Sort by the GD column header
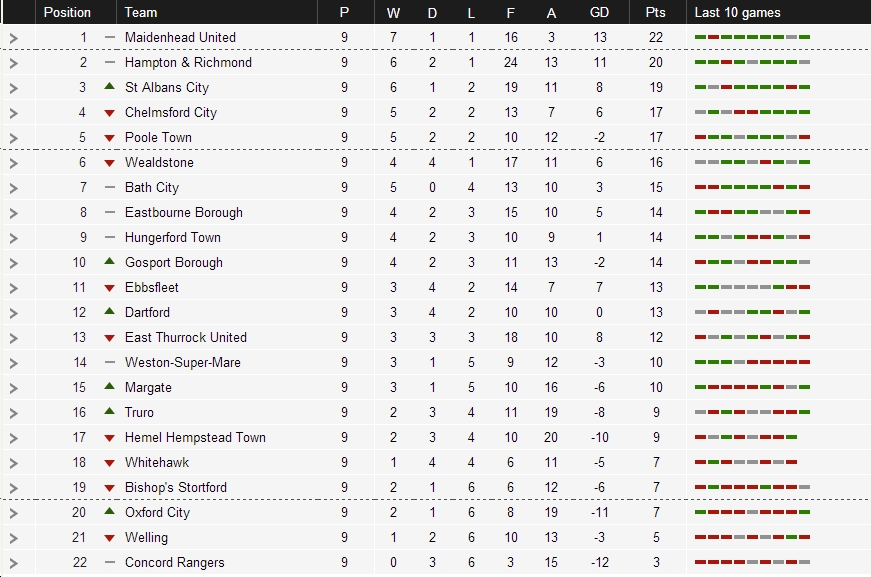This screenshot has height=577, width=871. pos(599,12)
